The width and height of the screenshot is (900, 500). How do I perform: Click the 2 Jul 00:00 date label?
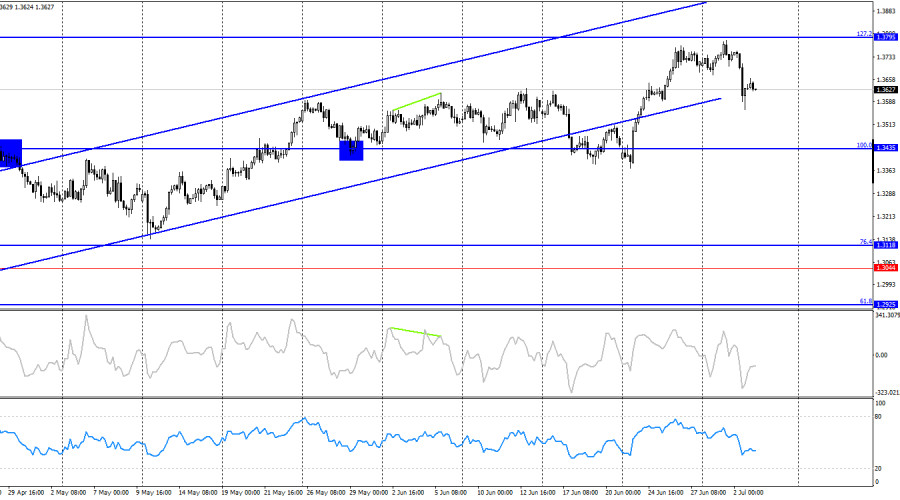coord(748,493)
